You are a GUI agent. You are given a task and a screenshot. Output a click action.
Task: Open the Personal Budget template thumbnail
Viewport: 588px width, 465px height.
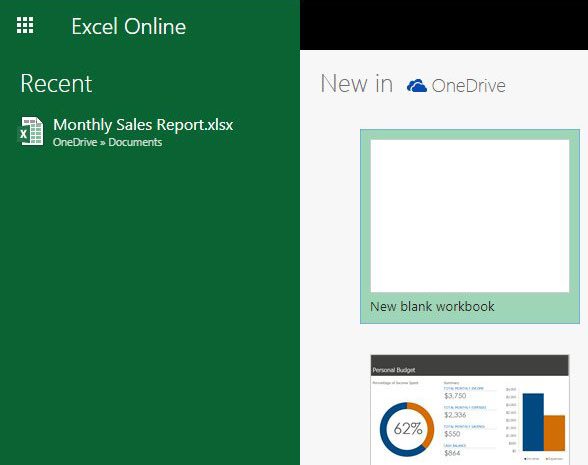point(470,410)
